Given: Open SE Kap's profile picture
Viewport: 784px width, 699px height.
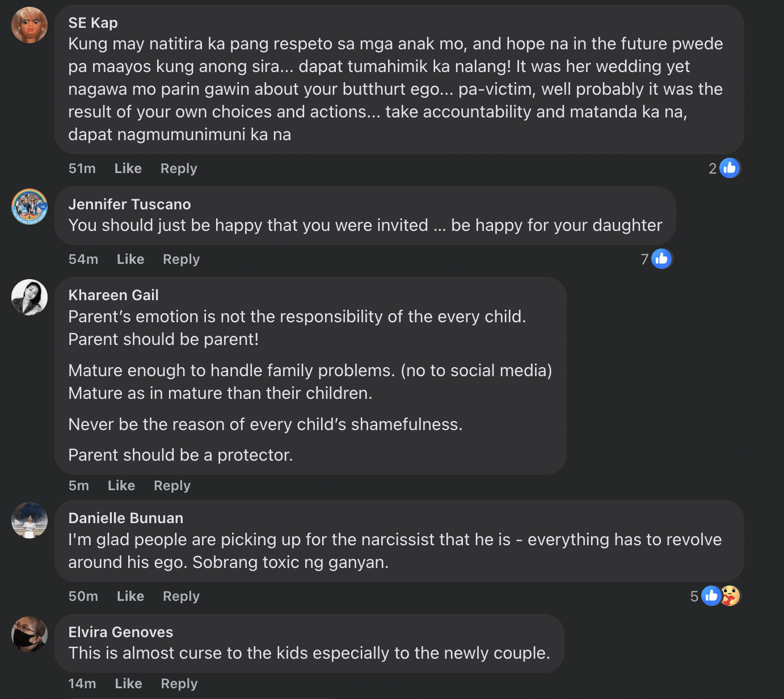Looking at the screenshot, I should (29, 25).
